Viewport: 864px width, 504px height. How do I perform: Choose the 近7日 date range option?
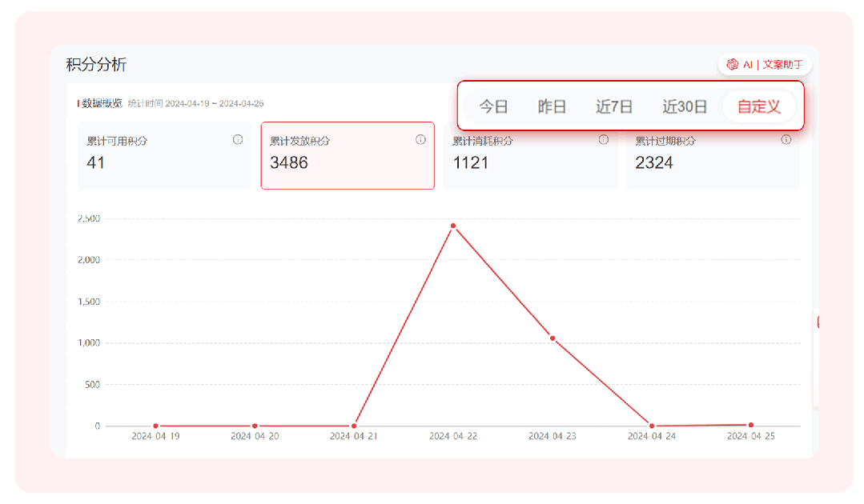click(614, 106)
